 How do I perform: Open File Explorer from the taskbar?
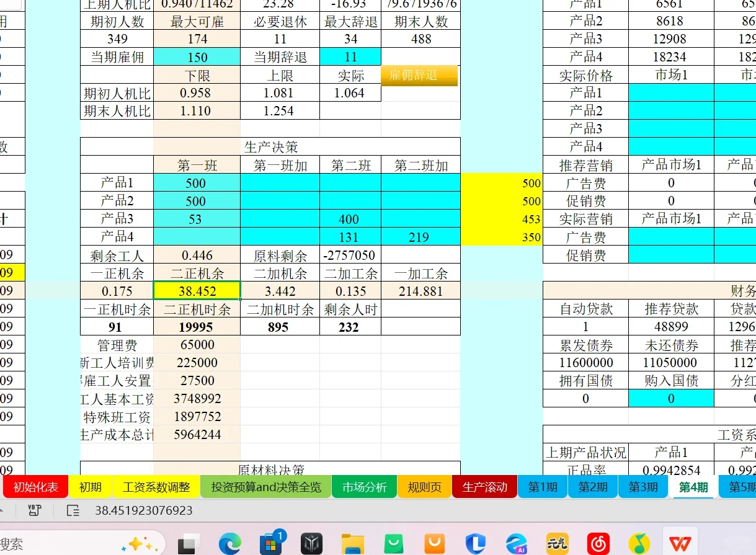click(353, 543)
